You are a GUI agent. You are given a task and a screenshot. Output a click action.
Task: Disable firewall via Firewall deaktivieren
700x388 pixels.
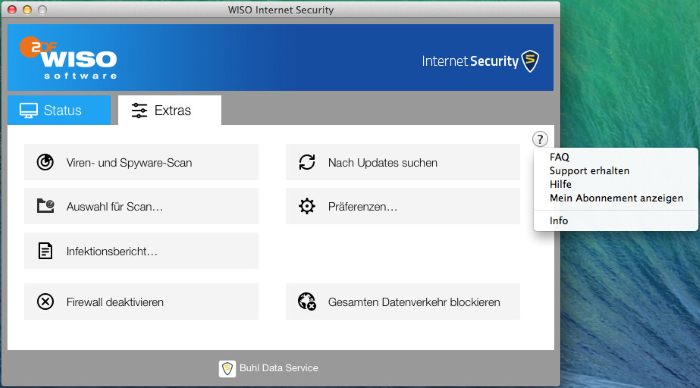pyautogui.click(x=141, y=301)
